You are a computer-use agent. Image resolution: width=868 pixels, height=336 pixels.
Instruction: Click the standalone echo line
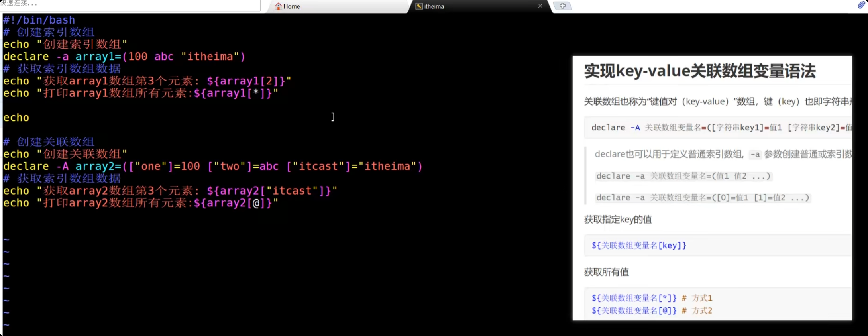tap(16, 118)
